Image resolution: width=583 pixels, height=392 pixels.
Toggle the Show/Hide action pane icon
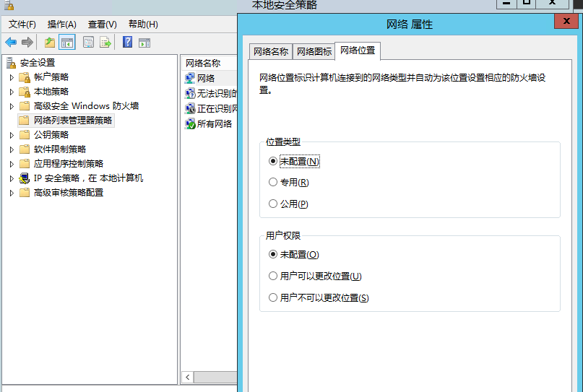point(144,43)
